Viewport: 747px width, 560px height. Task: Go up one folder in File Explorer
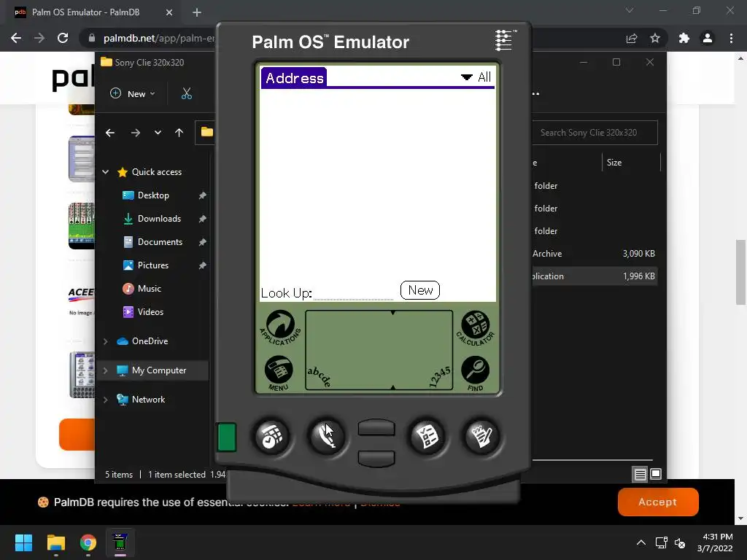point(179,133)
